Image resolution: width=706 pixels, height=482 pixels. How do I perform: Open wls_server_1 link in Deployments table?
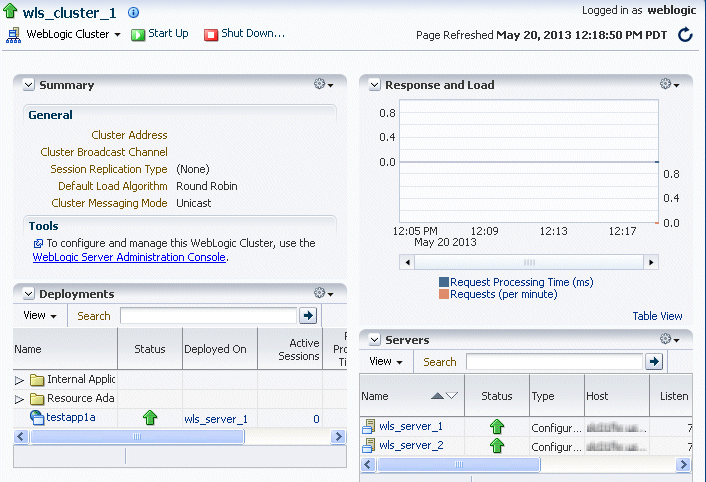216,419
